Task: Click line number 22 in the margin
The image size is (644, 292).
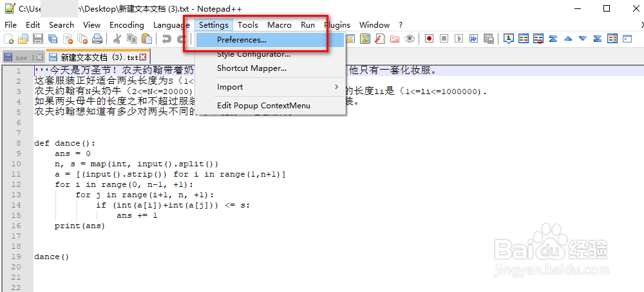Action: point(17,287)
